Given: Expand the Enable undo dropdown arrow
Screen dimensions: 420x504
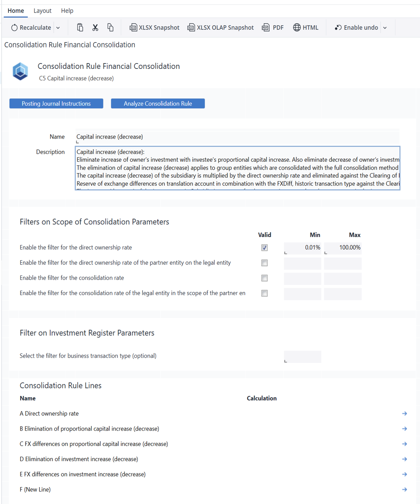Looking at the screenshot, I should [x=385, y=28].
